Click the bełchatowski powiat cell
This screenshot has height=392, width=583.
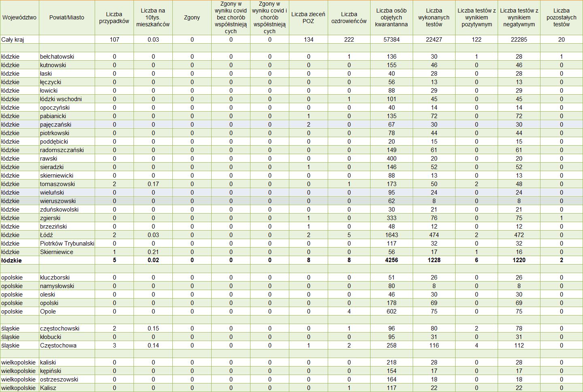coord(67,57)
